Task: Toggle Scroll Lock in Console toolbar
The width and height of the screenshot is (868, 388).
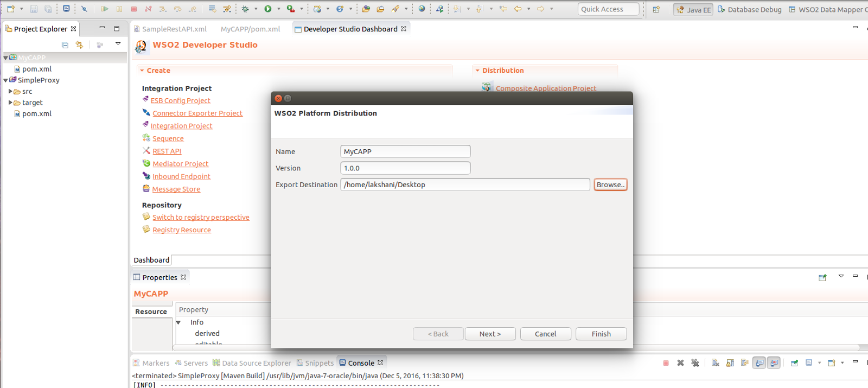Action: 730,363
